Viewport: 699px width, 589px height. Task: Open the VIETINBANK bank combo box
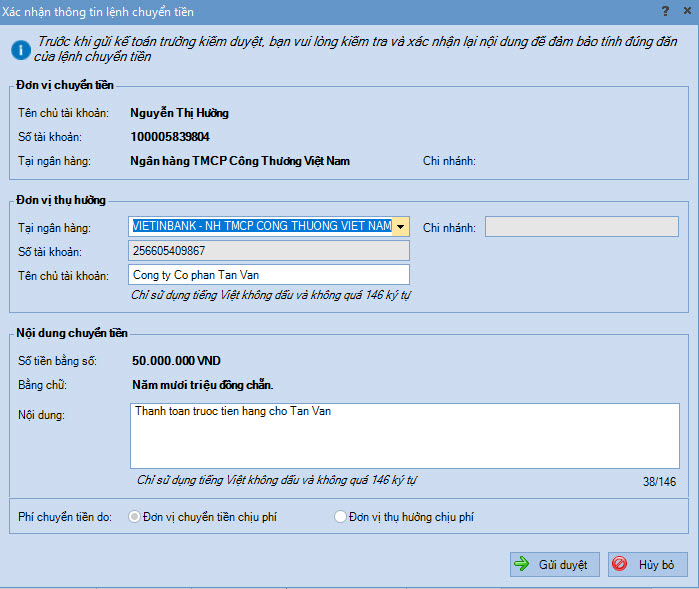coord(261,227)
